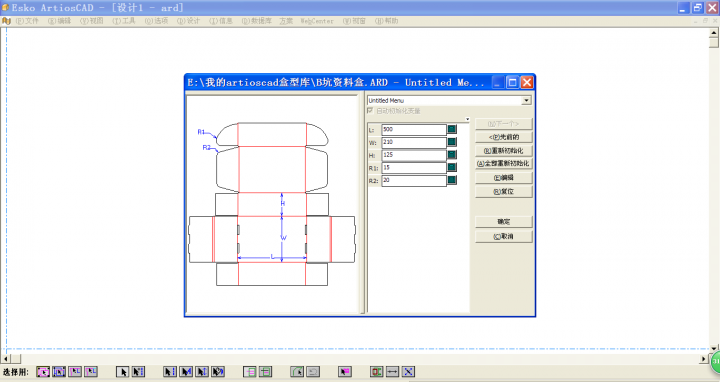Select the first pink selection-mode icon

[43, 371]
